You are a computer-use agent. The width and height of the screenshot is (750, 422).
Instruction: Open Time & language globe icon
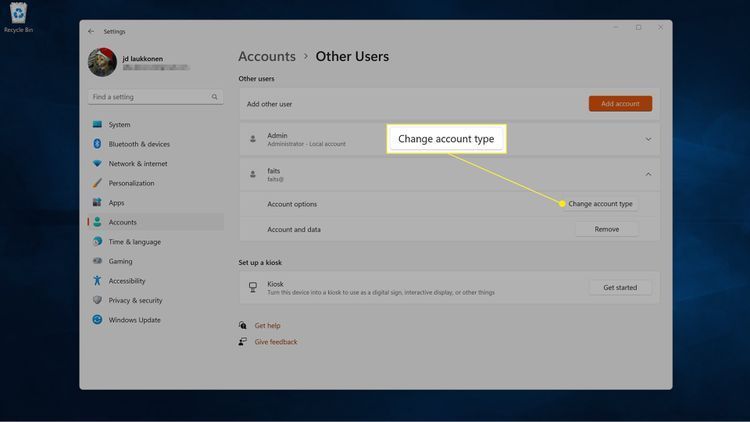[97, 242]
